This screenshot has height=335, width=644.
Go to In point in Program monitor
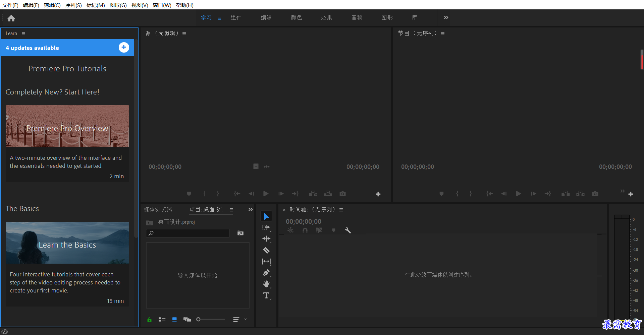(x=490, y=194)
